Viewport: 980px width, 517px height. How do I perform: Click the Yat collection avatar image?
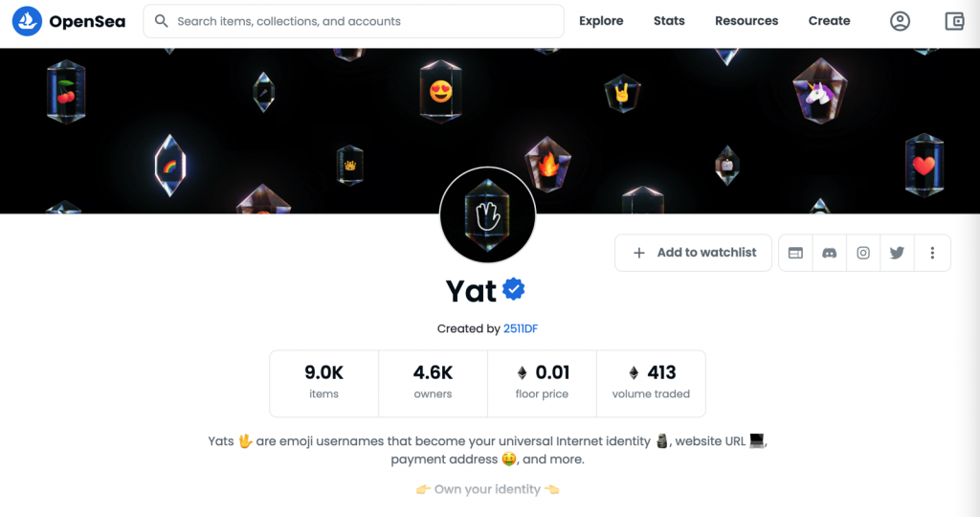point(487,215)
